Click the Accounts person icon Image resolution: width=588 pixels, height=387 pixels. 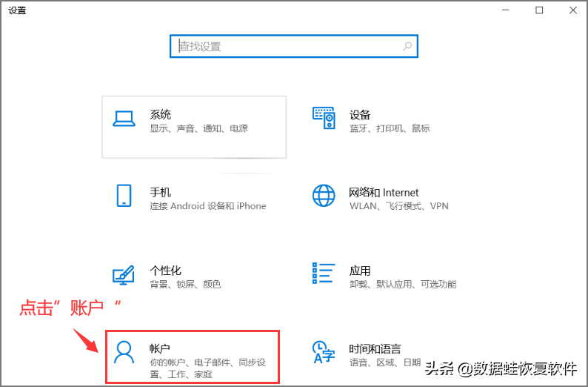point(124,352)
